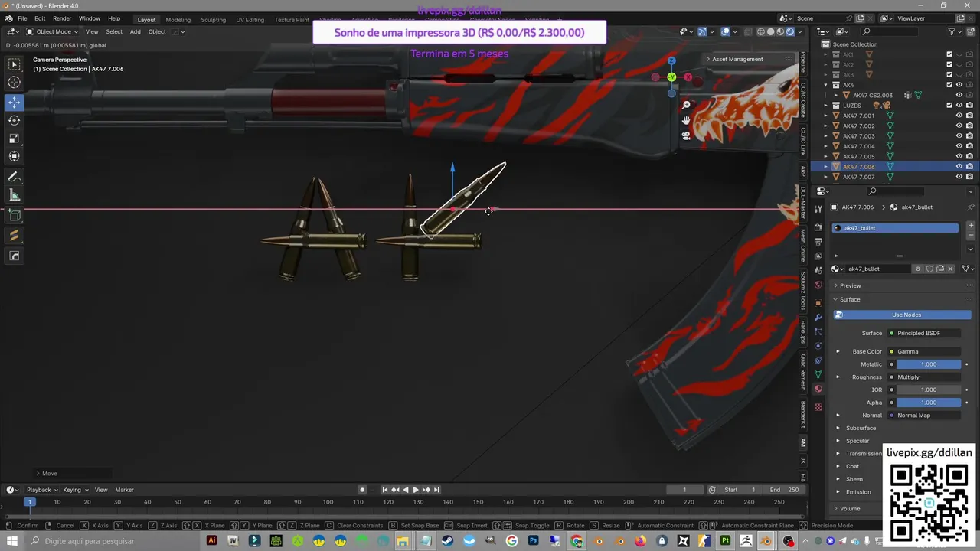Pin the properties editor context

coord(971,207)
